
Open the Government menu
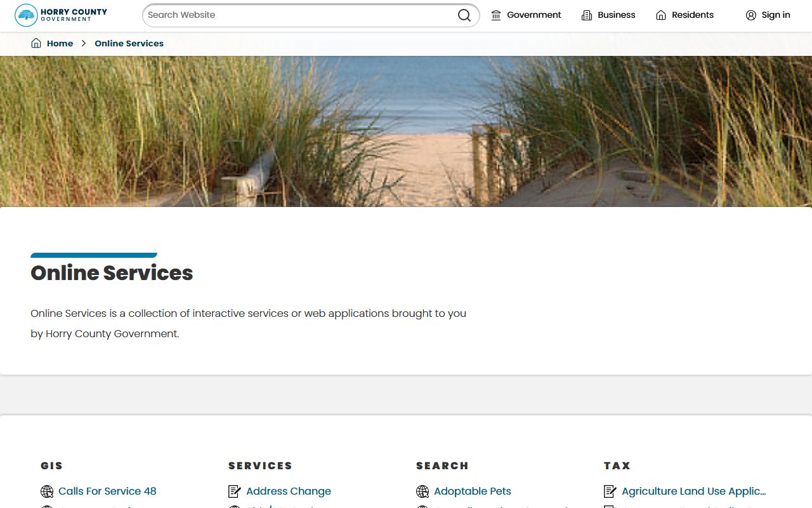[526, 15]
